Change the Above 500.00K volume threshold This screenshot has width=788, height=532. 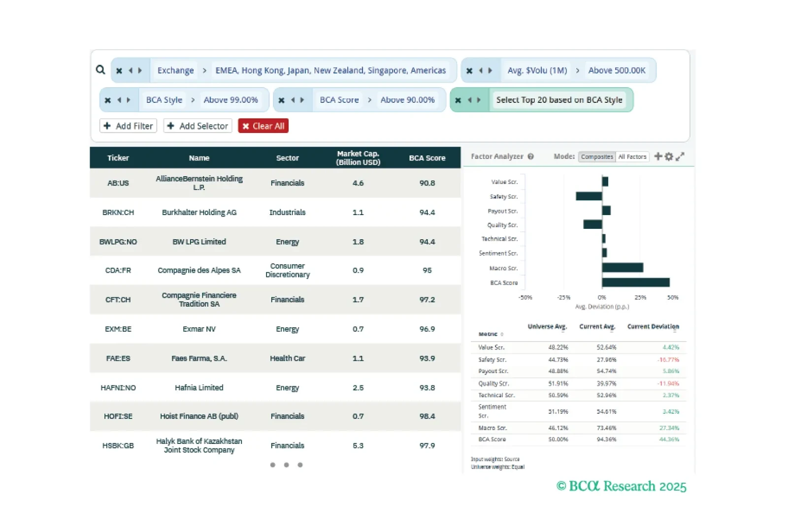click(617, 70)
